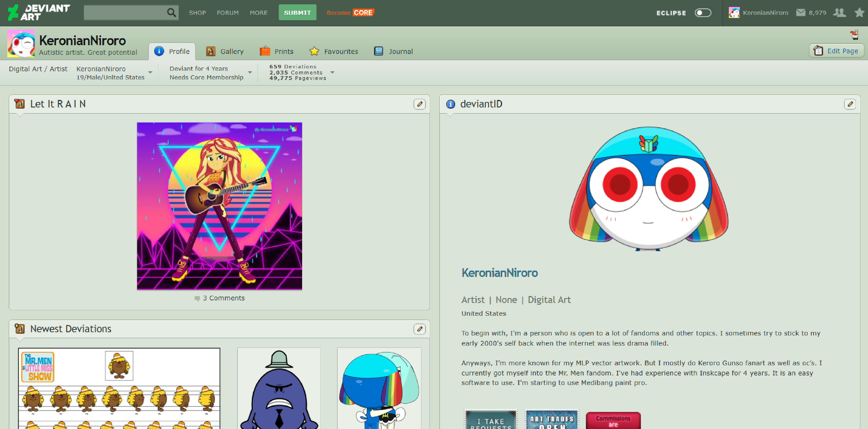Click the 'Artist | None | Digital Art' heading

tap(516, 300)
